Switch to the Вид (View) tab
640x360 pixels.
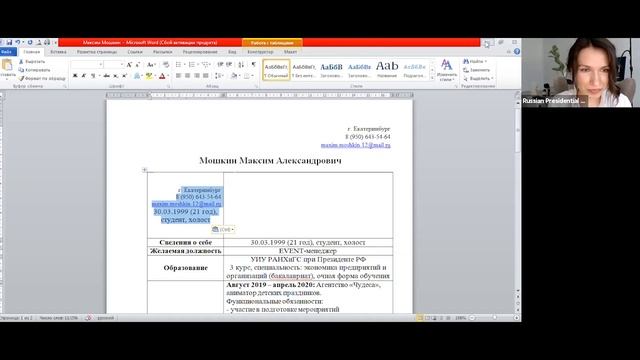232,52
